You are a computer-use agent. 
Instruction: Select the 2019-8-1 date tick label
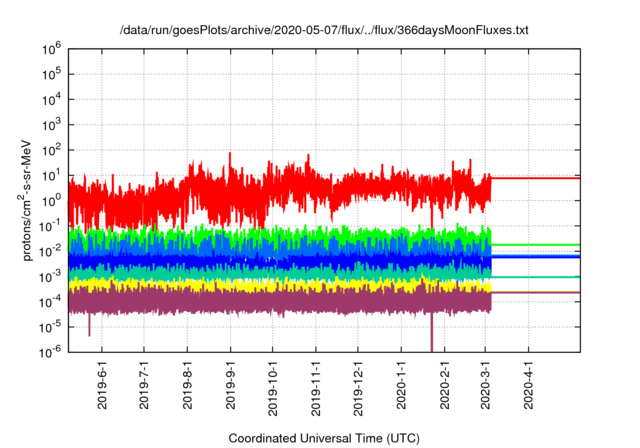coord(188,383)
